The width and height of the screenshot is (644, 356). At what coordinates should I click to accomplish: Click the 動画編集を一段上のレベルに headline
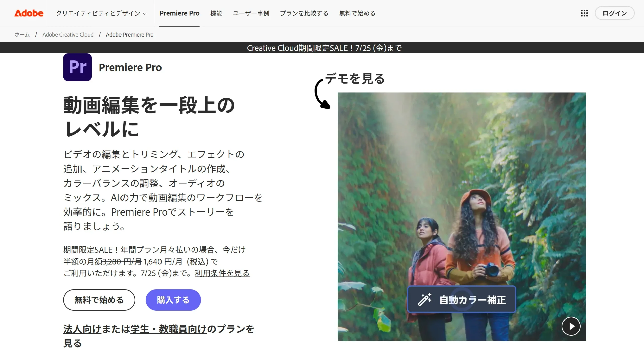(149, 117)
